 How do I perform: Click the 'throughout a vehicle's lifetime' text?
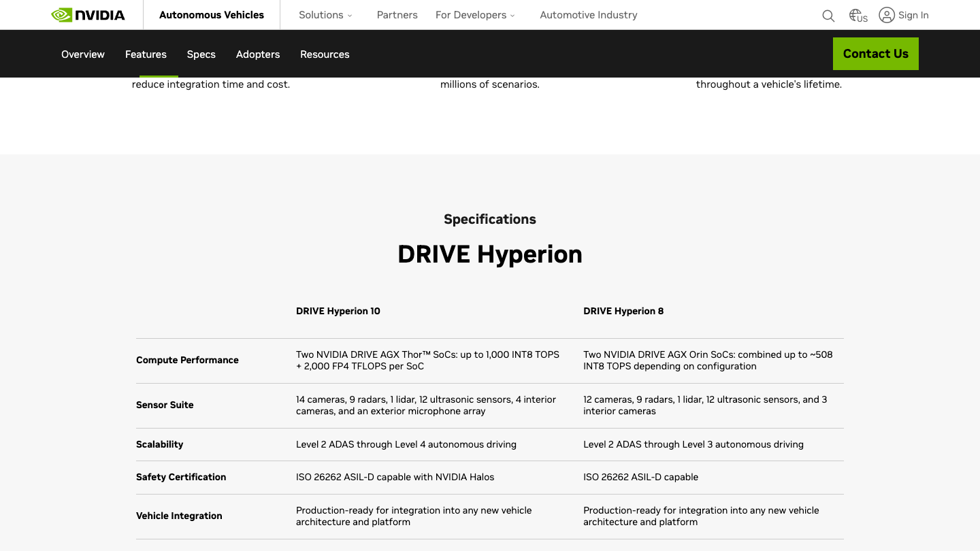(769, 84)
